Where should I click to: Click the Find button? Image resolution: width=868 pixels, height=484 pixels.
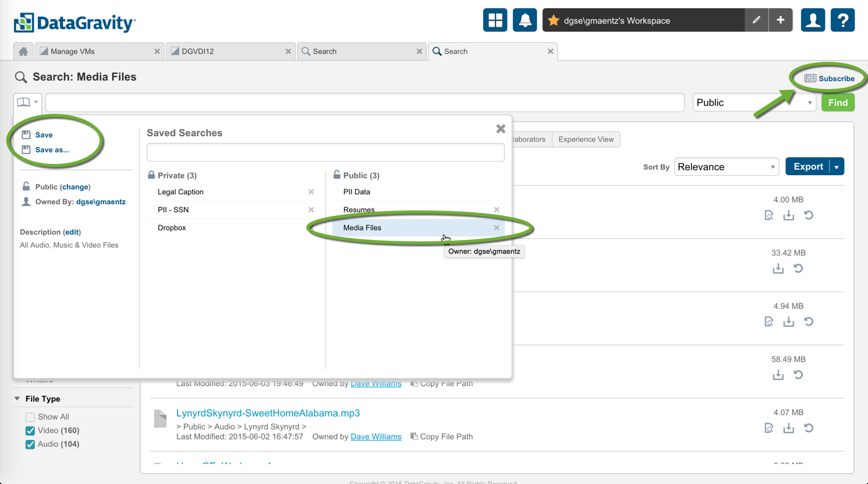click(838, 103)
